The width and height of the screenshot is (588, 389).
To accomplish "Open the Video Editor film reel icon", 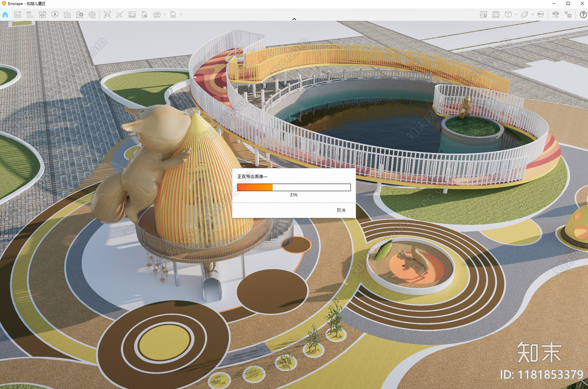I will point(92,15).
